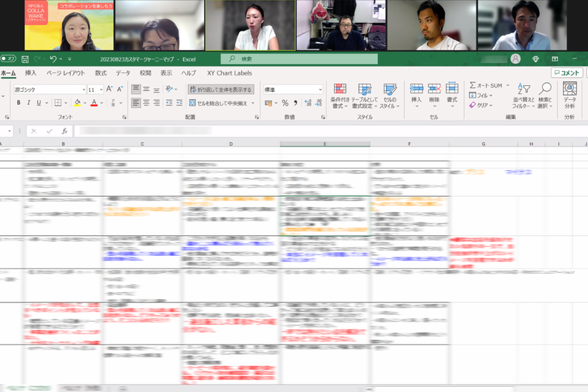
Task: Open Data Analysis (データ分析) icon
Action: [x=570, y=95]
